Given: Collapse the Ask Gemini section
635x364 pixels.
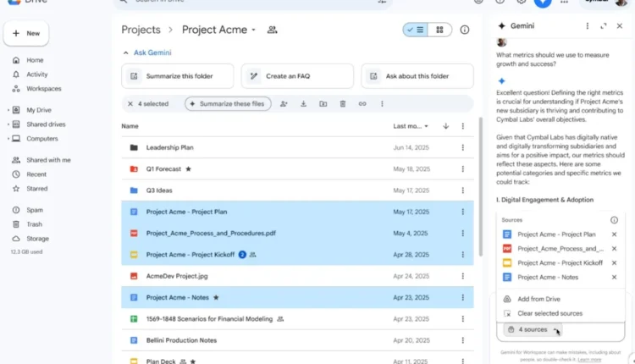Looking at the screenshot, I should (126, 52).
